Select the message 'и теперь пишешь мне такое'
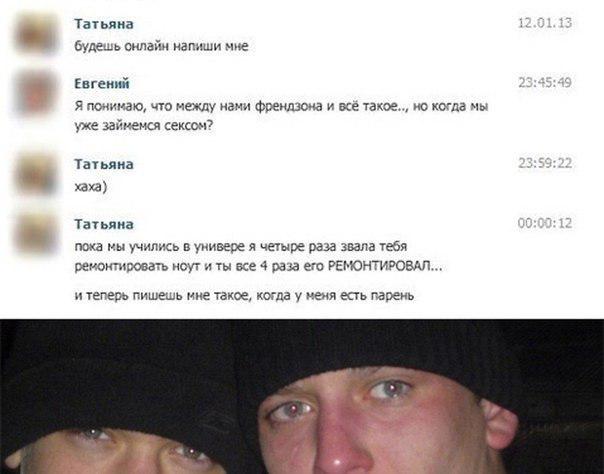604x474 pixels. (244, 295)
